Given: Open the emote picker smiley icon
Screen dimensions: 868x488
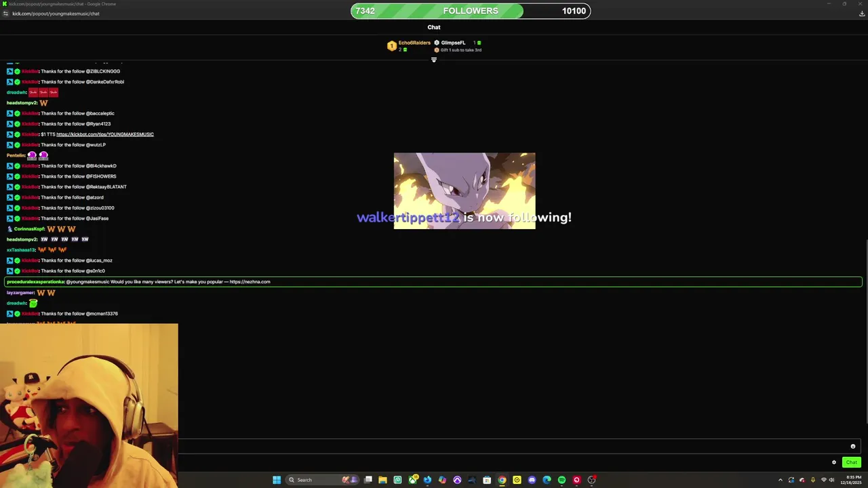Looking at the screenshot, I should tap(853, 447).
